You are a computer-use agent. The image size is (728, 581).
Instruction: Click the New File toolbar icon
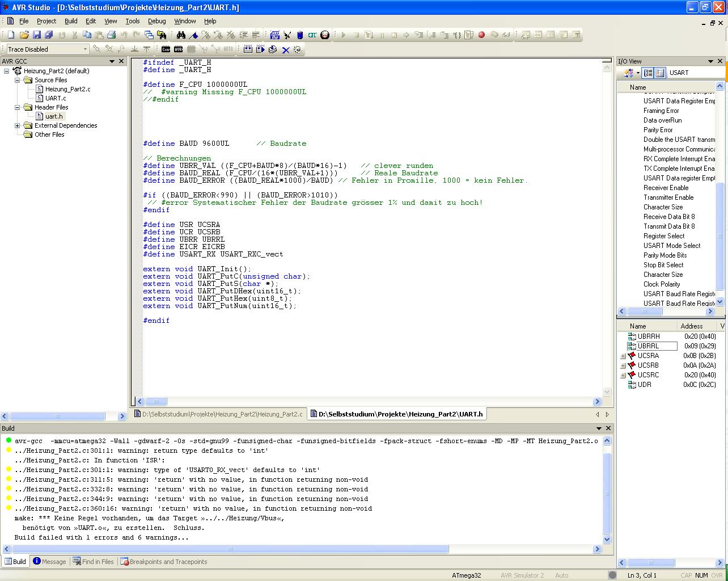coord(11,35)
